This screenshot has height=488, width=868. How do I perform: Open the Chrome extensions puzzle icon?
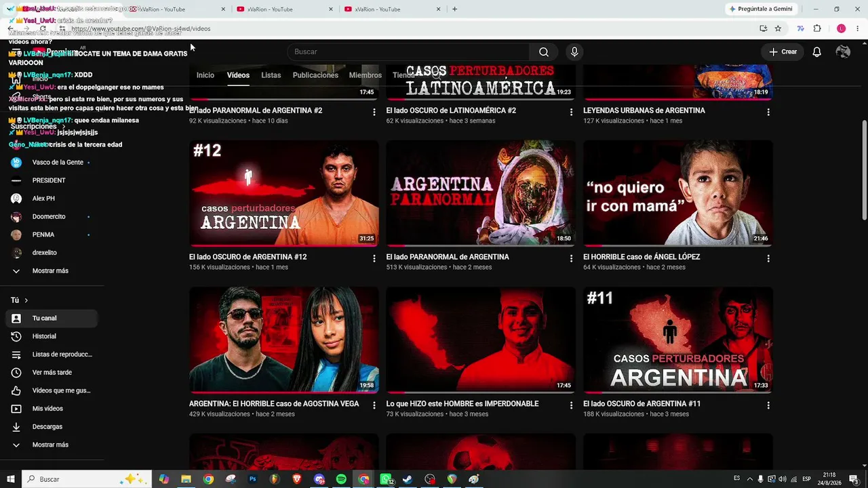tap(817, 28)
